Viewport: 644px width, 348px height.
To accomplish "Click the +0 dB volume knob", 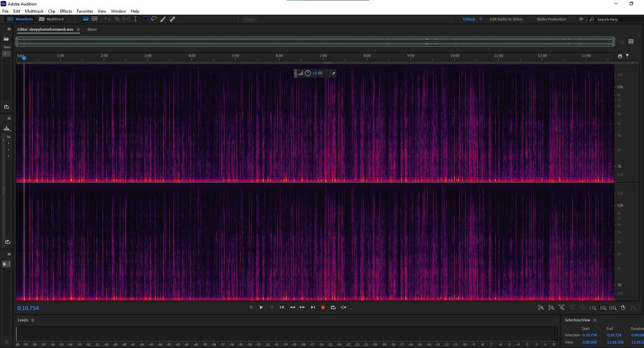I will coord(308,73).
